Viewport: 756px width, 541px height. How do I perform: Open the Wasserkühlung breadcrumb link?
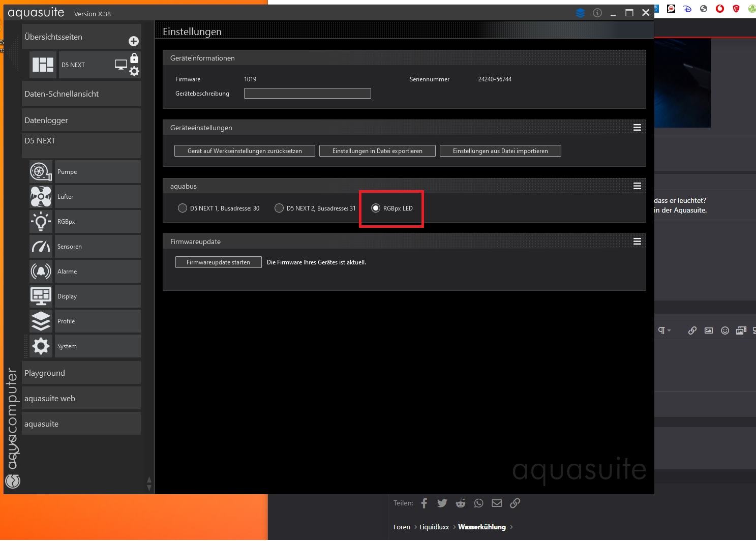pos(482,527)
